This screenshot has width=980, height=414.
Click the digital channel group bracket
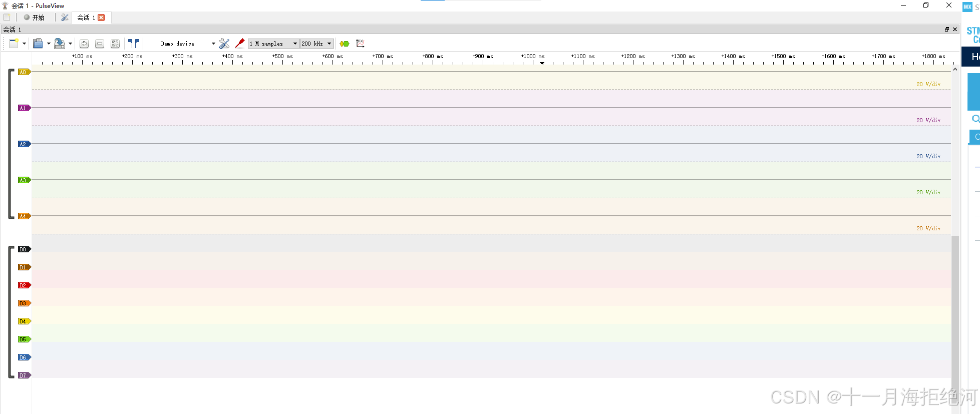coord(10,312)
